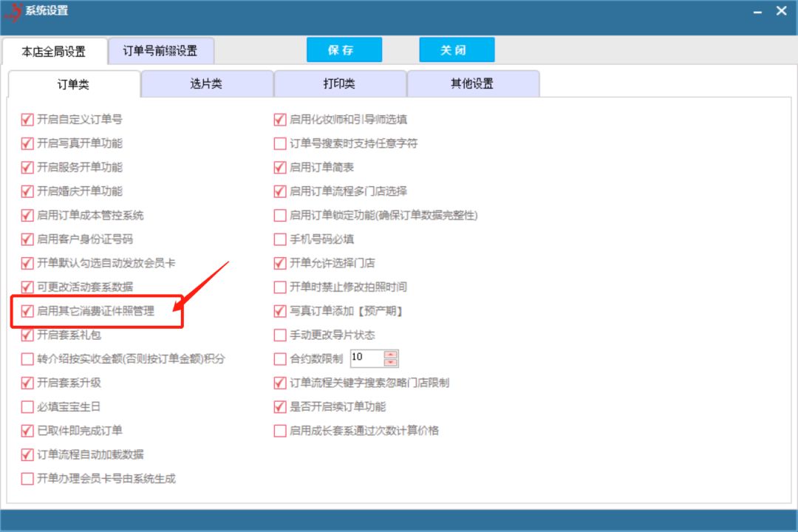Click the 关闭 button
Viewport: 798px width, 532px height.
(x=457, y=50)
